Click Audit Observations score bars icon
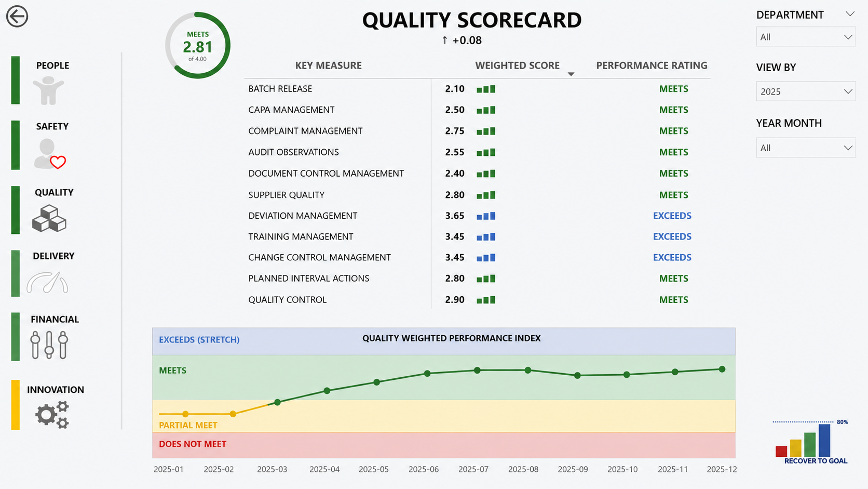The image size is (868, 489). pyautogui.click(x=486, y=152)
